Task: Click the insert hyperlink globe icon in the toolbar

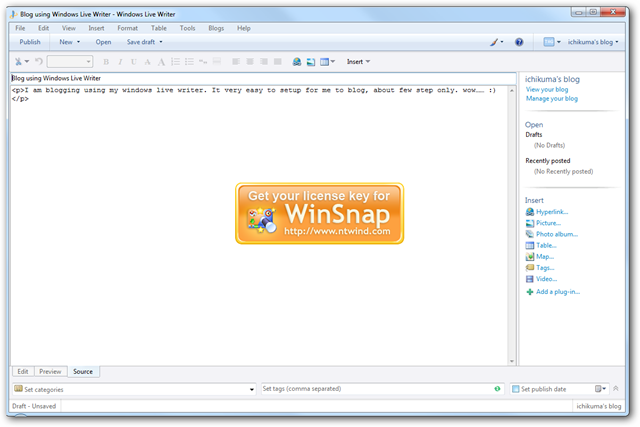Action: click(297, 62)
